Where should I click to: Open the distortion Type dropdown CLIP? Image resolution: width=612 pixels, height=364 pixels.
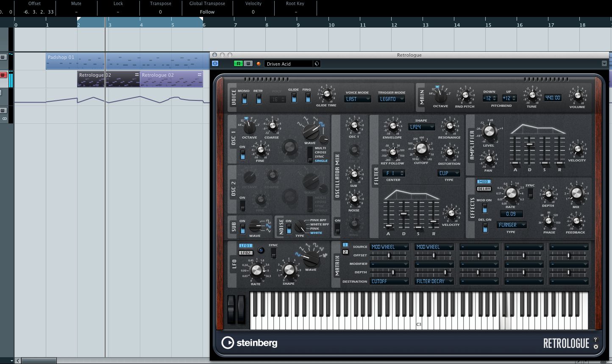pos(449,173)
